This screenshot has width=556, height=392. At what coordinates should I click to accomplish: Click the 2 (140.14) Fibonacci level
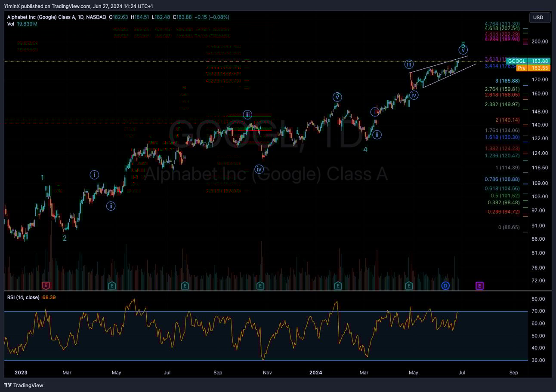pos(507,120)
